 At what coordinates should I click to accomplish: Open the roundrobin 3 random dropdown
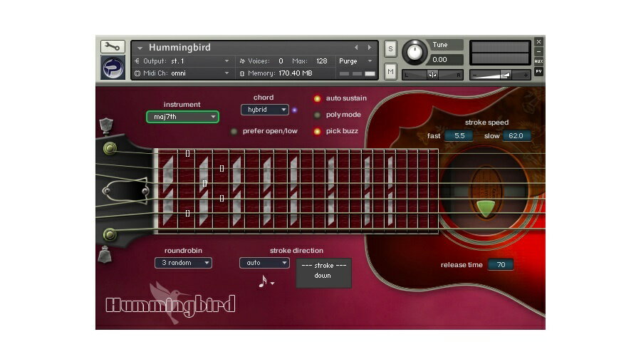[183, 263]
